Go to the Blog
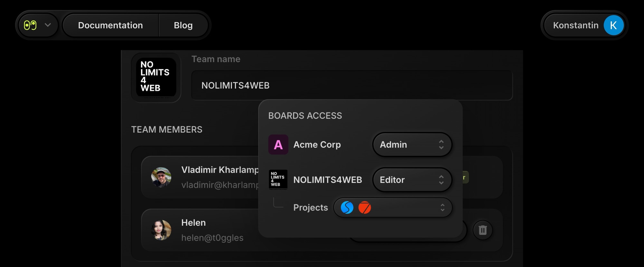The height and width of the screenshot is (267, 644). [183, 25]
